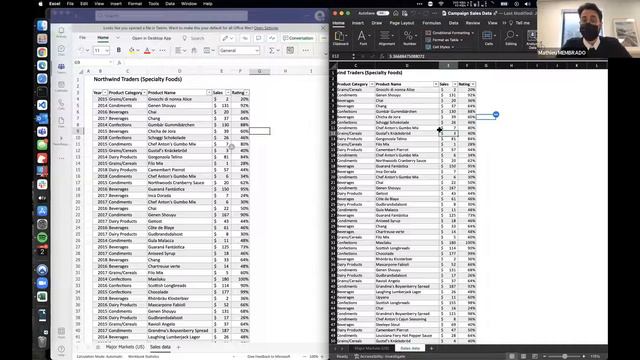Open Teams Calls sidebar icon
This screenshot has height=360, width=640.
point(61,104)
